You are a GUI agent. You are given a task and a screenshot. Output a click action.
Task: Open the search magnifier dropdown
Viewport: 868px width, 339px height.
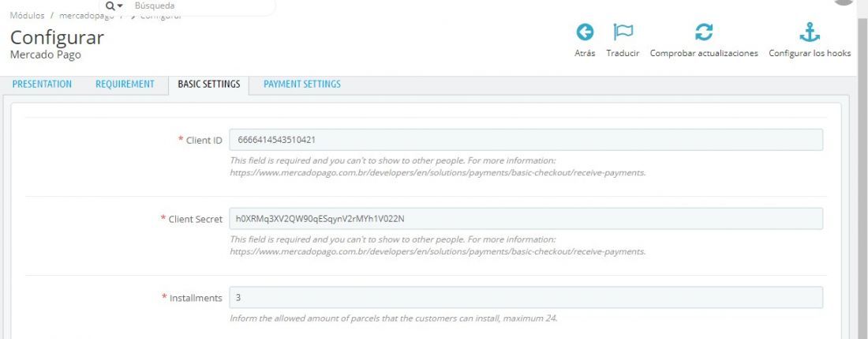coord(114,6)
